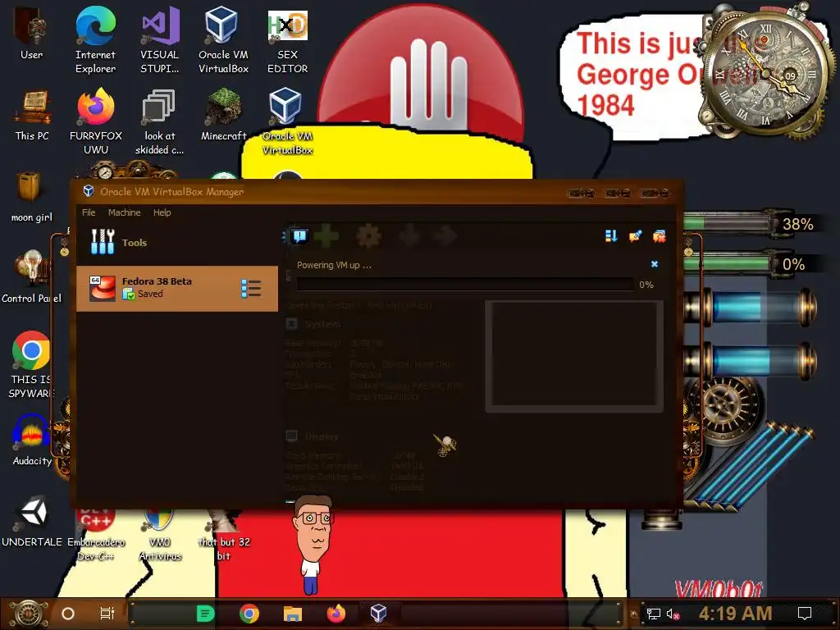
Task: Open VMO Antivirus desktop icon
Action: click(x=160, y=533)
